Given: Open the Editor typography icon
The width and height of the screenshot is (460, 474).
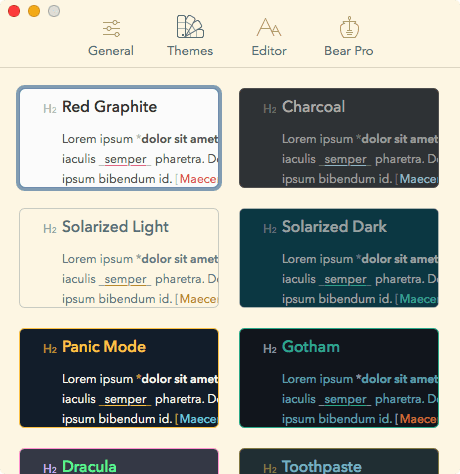Looking at the screenshot, I should 269,27.
